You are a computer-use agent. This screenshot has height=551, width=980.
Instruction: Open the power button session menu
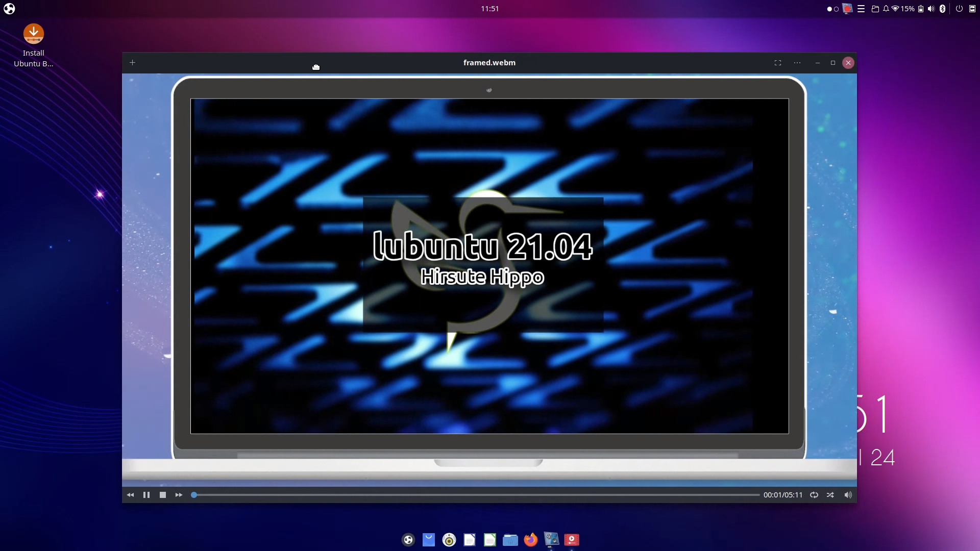click(959, 9)
